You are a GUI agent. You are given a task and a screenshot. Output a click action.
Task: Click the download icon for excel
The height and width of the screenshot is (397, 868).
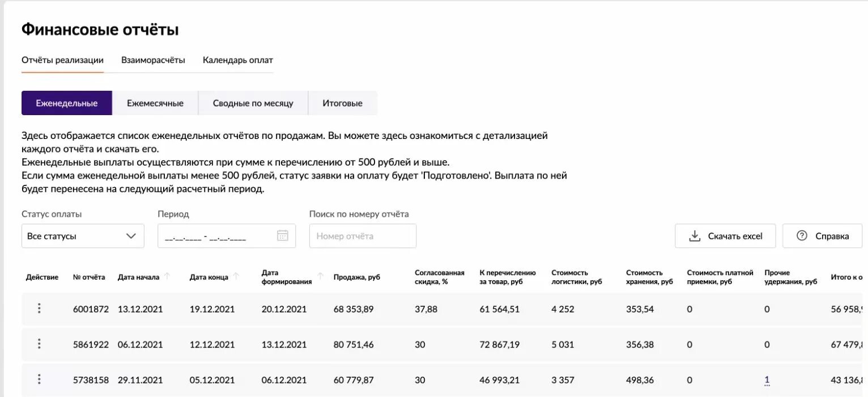tap(695, 236)
